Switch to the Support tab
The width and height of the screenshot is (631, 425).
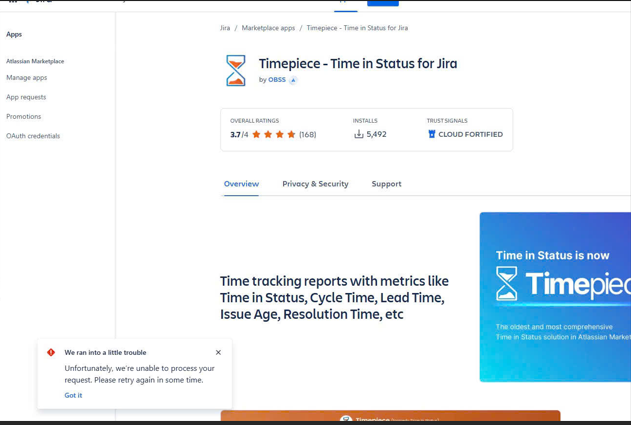(386, 184)
